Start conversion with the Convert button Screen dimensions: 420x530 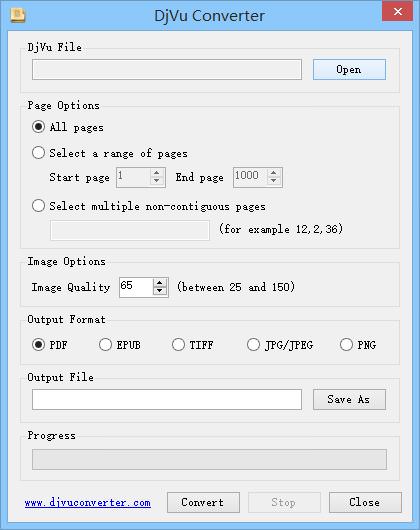point(203,502)
